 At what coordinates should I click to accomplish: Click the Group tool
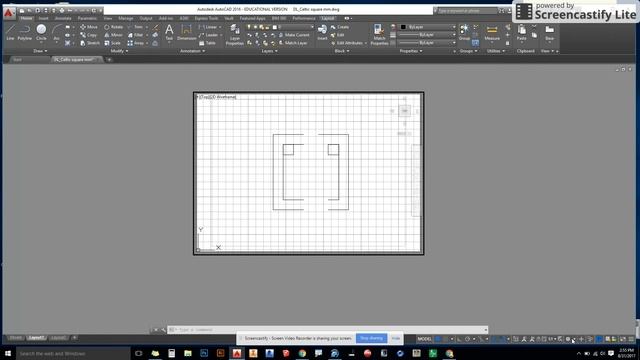tap(464, 32)
